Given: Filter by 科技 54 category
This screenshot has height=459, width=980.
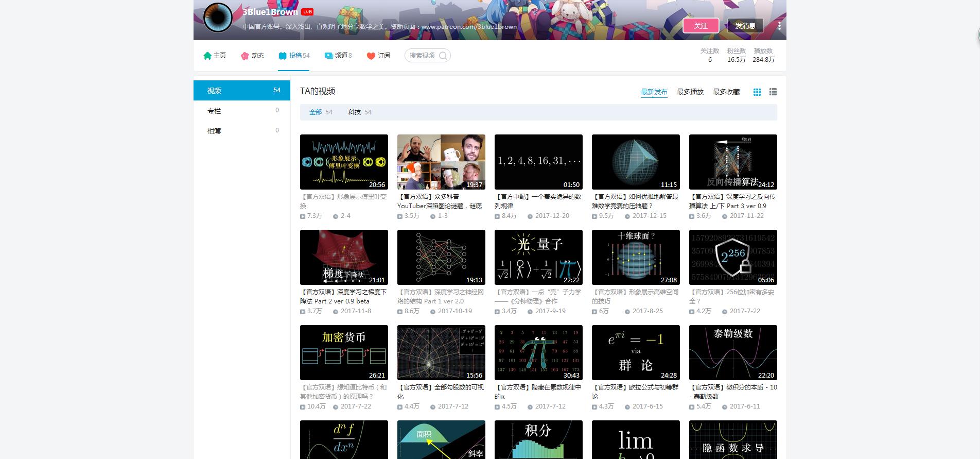Looking at the screenshot, I should point(360,112).
